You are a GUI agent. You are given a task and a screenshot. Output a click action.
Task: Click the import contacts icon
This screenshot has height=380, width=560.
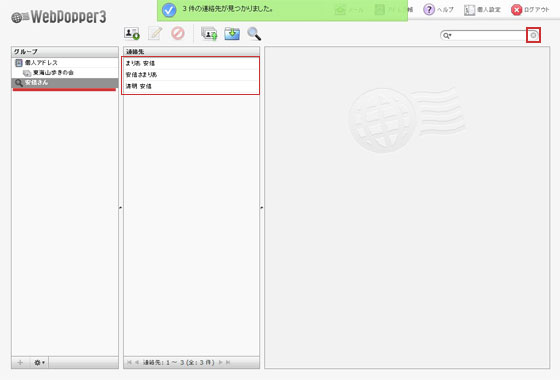point(209,34)
